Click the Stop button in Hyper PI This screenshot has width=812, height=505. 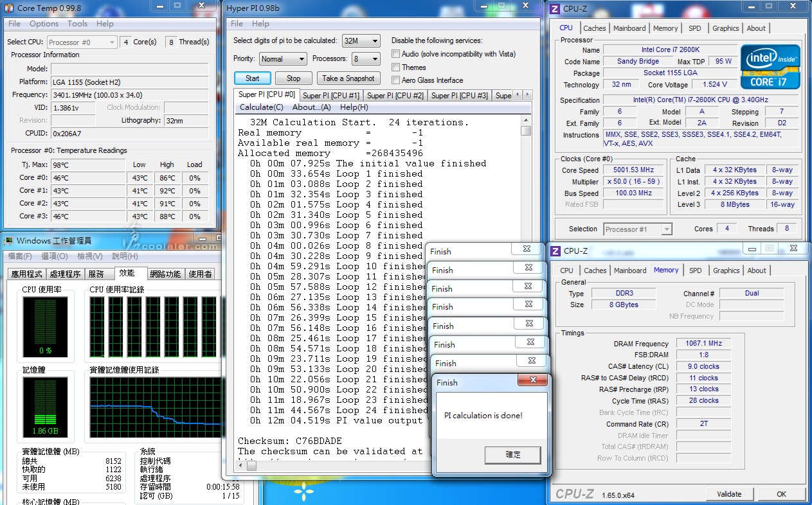coord(293,78)
